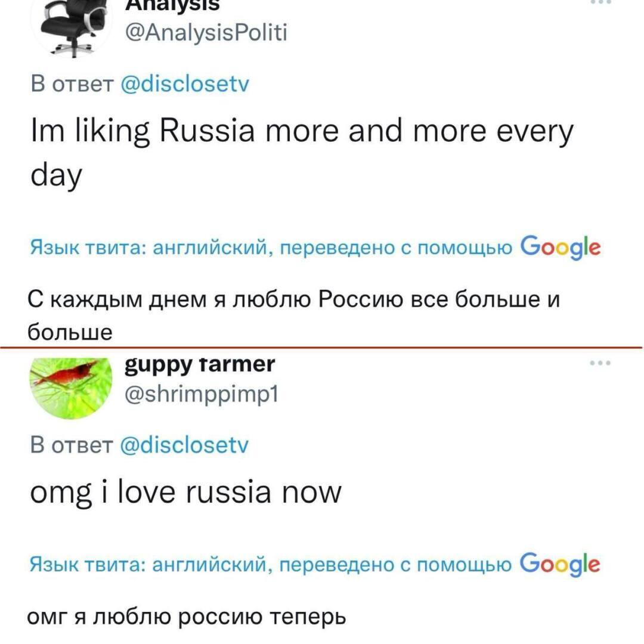Select the Analysis display name
The image size is (644, 644).
[173, 5]
